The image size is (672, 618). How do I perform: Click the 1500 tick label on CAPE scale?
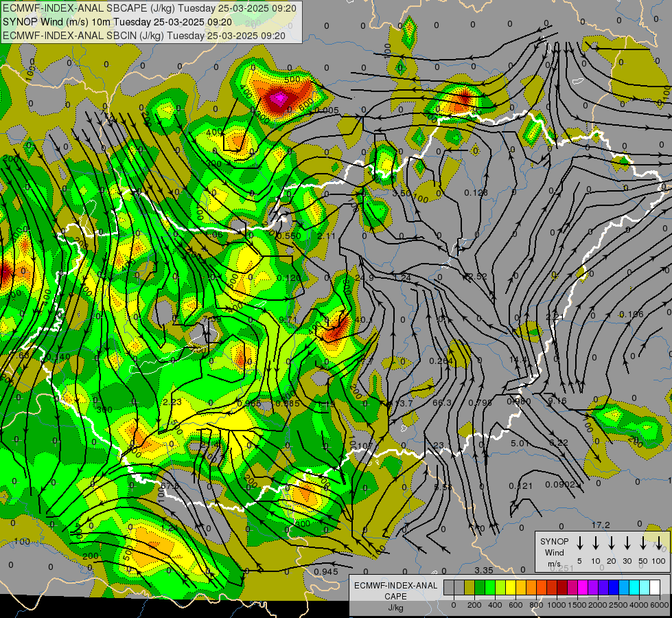point(577,605)
